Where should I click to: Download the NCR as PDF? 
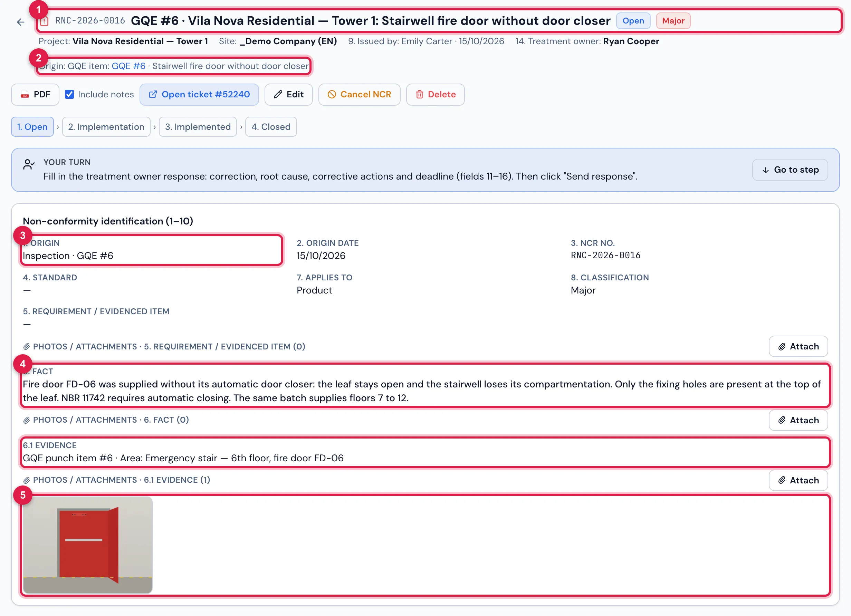(35, 95)
